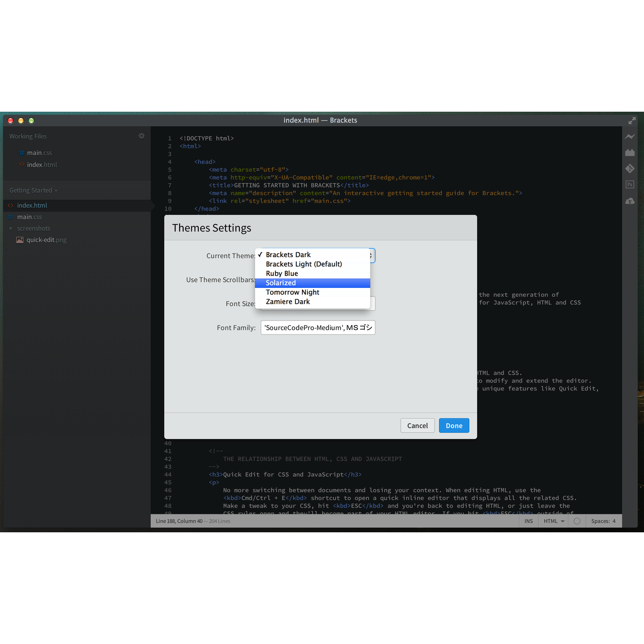Click the linting status circle in status bar
Viewport: 644px width, 644px height.
coord(577,521)
